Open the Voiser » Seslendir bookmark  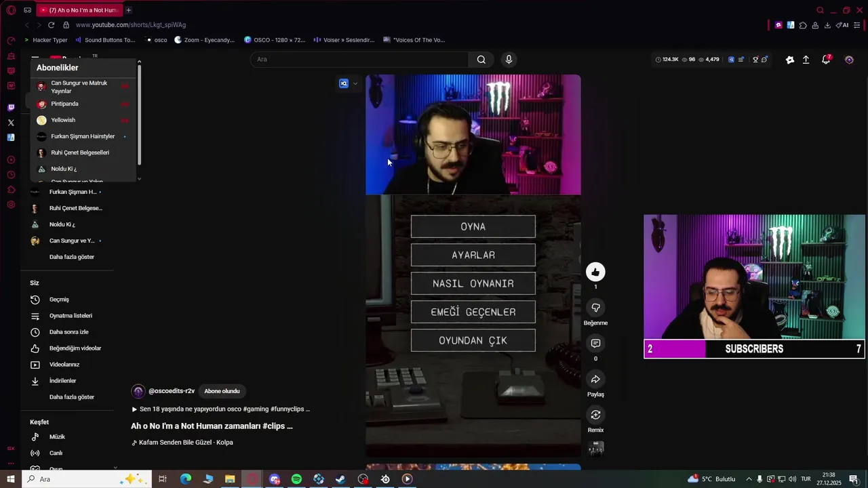tap(344, 40)
